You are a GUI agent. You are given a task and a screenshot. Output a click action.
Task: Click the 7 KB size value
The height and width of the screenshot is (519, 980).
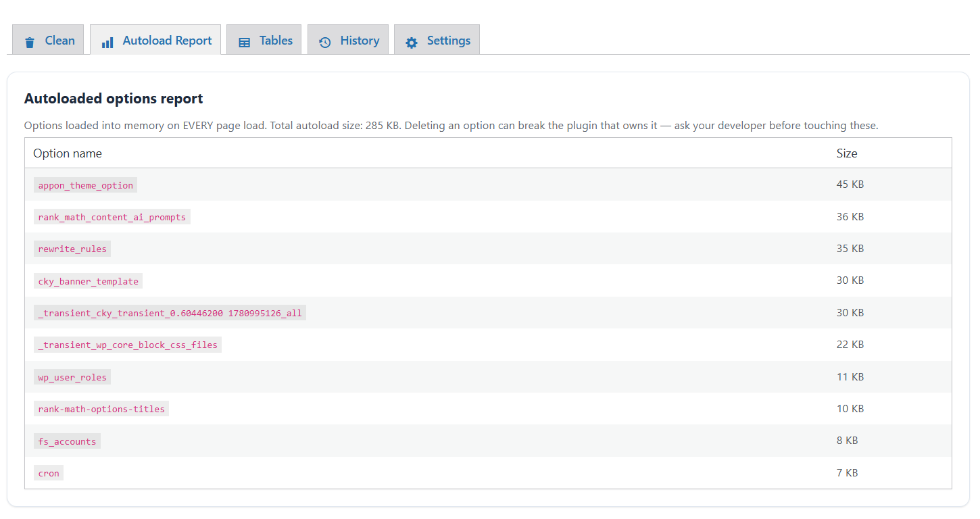[847, 472]
